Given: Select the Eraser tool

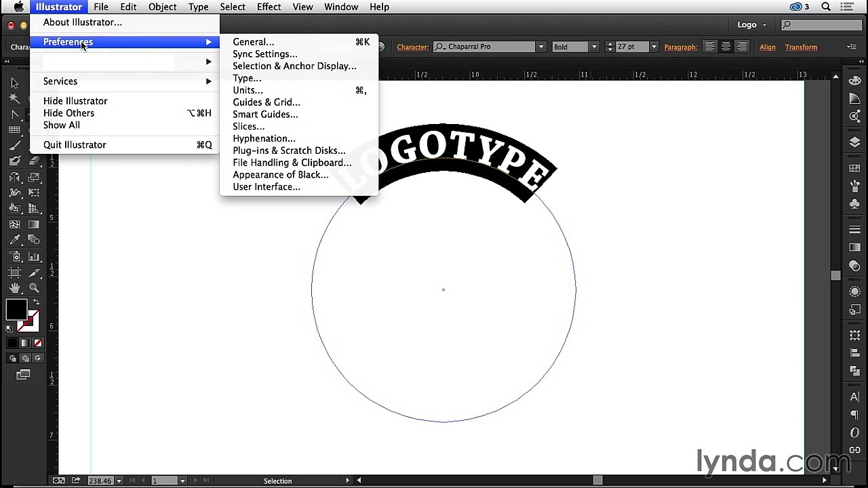Looking at the screenshot, I should pyautogui.click(x=34, y=160).
